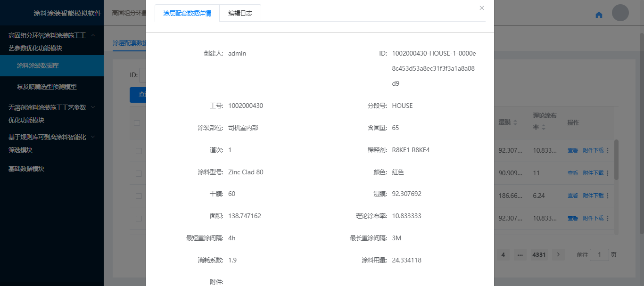Viewport: 644px width, 286px height.
Task: Toggle the select-all checkbox in table header
Action: 137,123
